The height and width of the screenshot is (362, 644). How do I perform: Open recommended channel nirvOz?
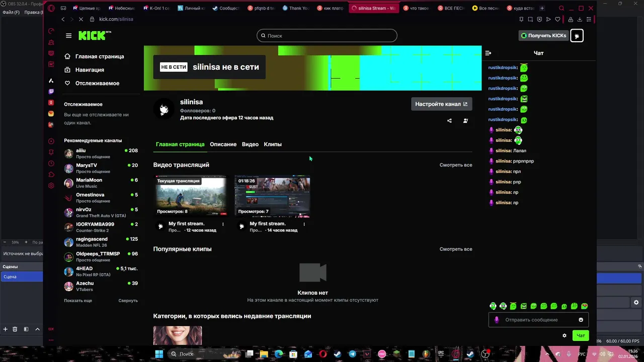101,213
